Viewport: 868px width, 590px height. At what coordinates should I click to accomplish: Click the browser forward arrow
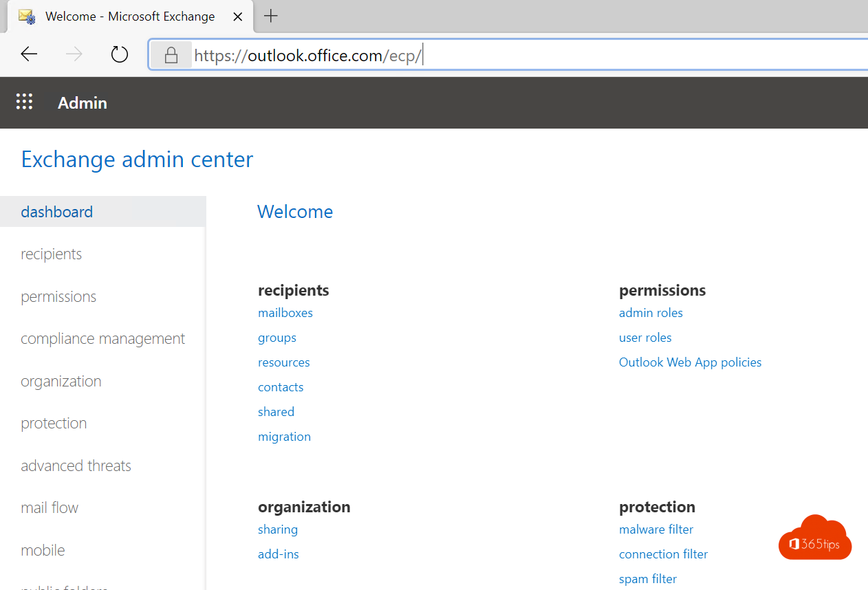click(74, 54)
